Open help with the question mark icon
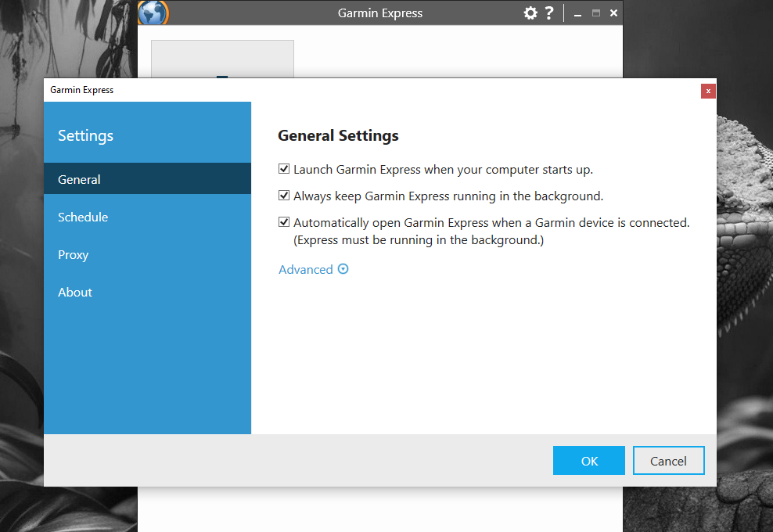 click(549, 13)
